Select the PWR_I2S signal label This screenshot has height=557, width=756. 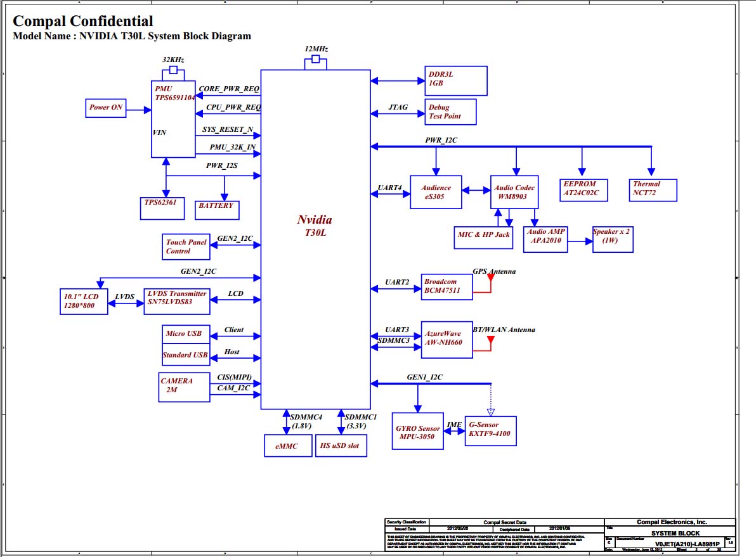[222, 165]
